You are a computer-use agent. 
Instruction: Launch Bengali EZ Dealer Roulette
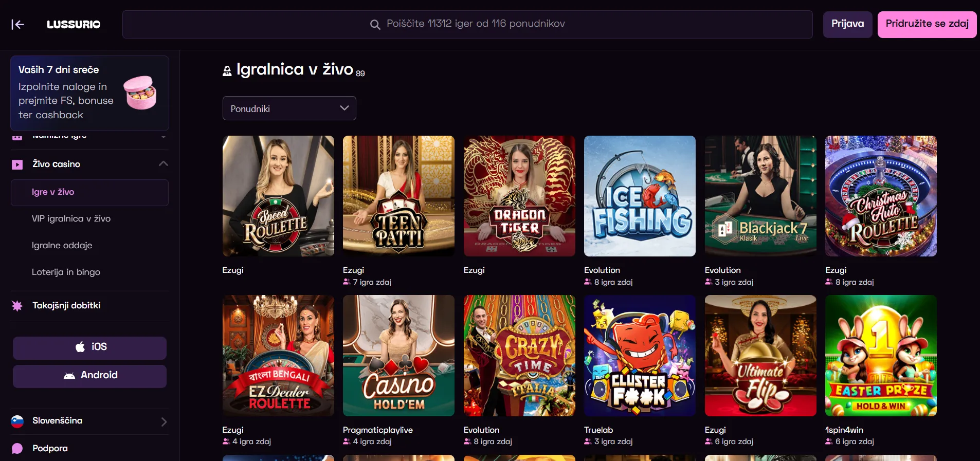point(278,356)
